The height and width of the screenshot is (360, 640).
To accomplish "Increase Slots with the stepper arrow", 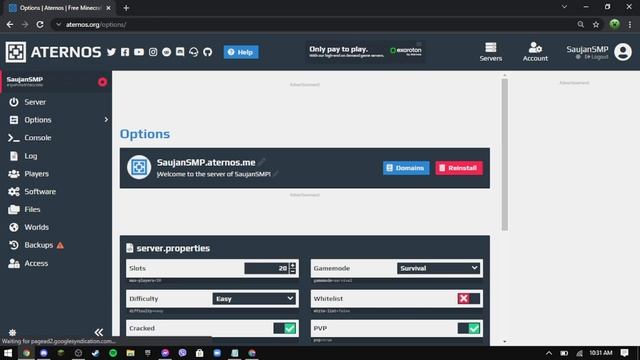I will 293,265.
